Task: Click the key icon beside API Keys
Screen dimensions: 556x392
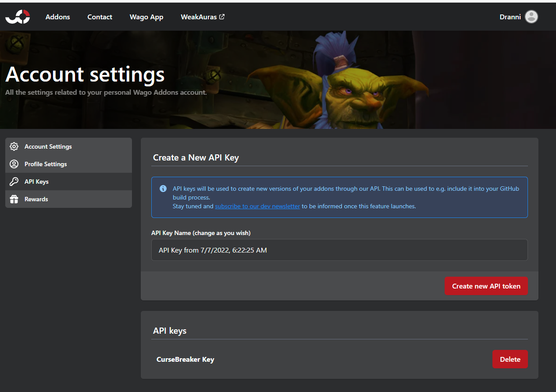Action: 14,182
